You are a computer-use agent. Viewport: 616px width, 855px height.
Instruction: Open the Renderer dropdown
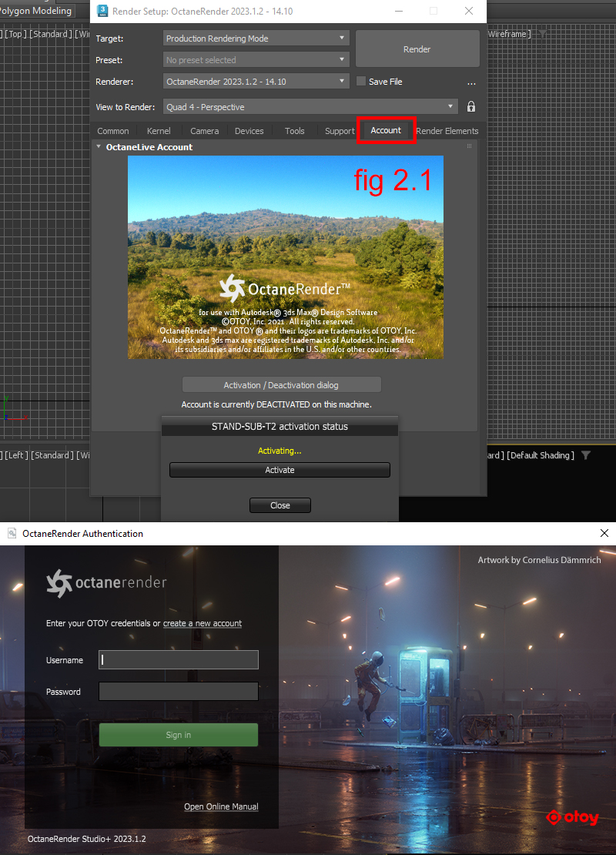click(256, 81)
